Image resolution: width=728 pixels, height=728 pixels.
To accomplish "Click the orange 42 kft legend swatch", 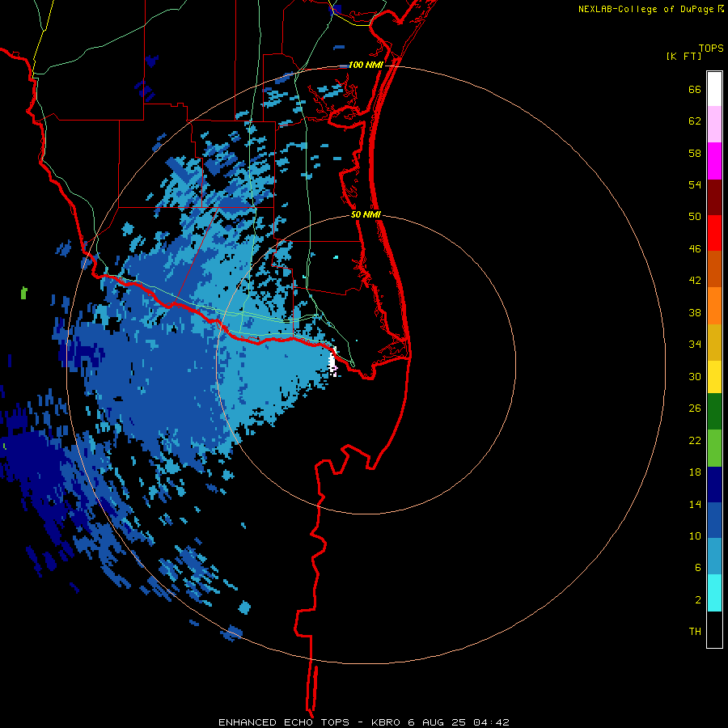I will [x=714, y=306].
